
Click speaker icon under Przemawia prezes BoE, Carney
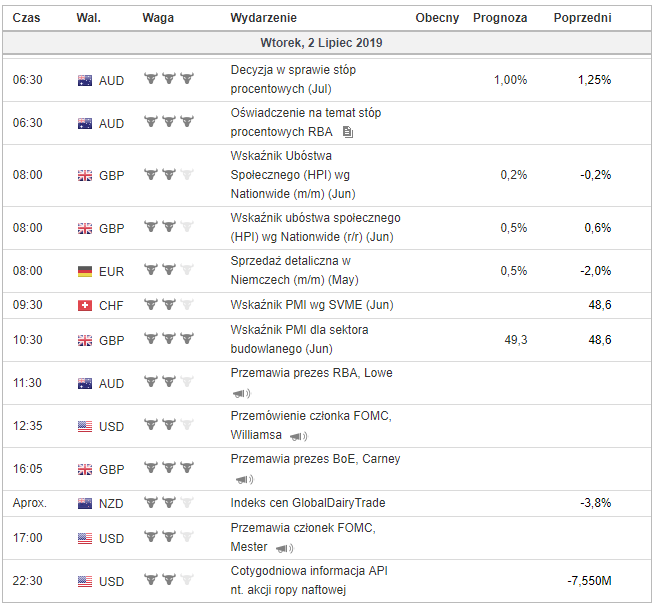pos(244,479)
